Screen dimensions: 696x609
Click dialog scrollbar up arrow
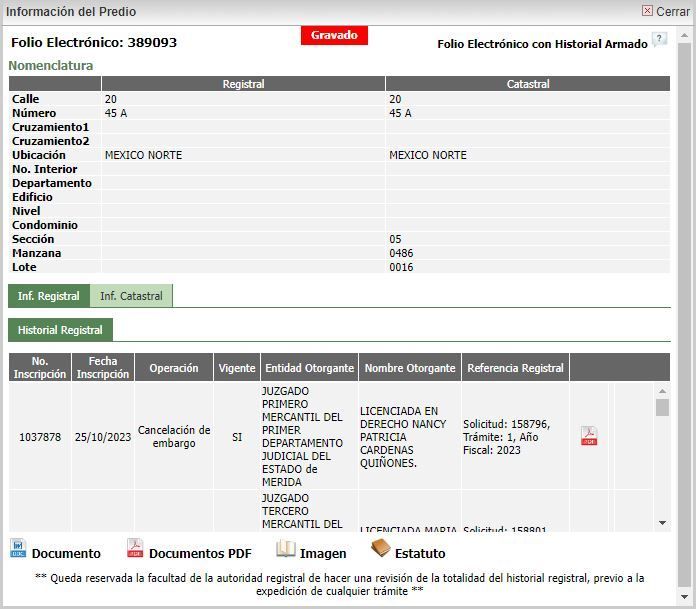pyautogui.click(x=684, y=35)
